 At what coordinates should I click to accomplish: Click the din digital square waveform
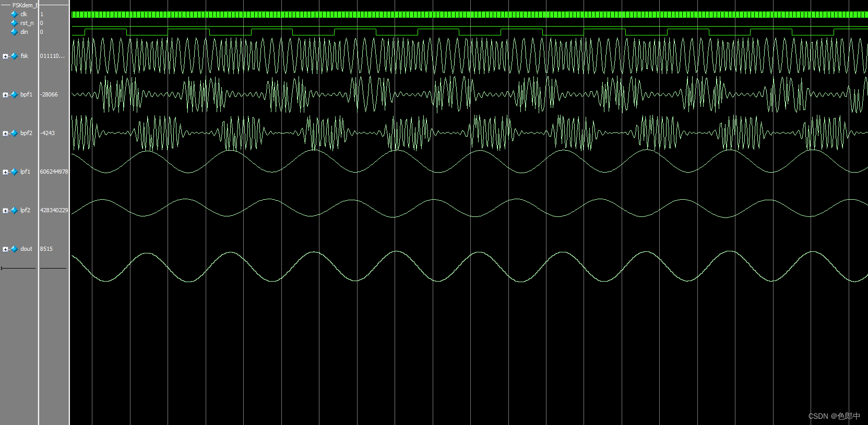click(x=469, y=32)
